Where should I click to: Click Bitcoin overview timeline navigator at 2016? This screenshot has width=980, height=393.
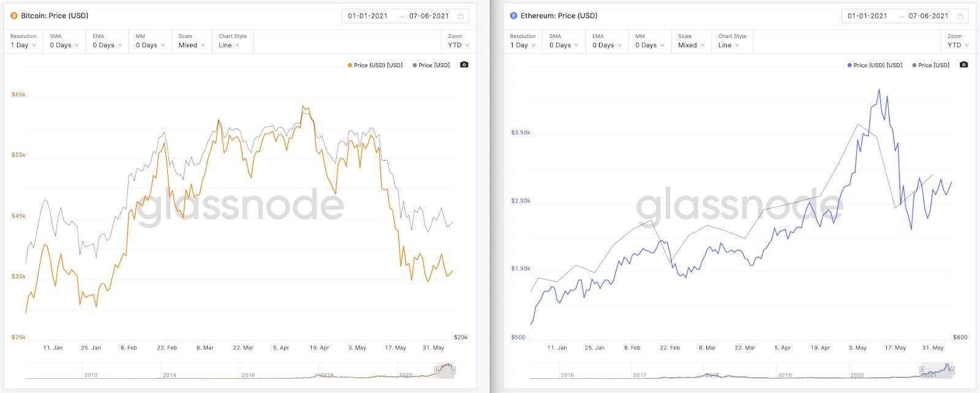point(248,375)
